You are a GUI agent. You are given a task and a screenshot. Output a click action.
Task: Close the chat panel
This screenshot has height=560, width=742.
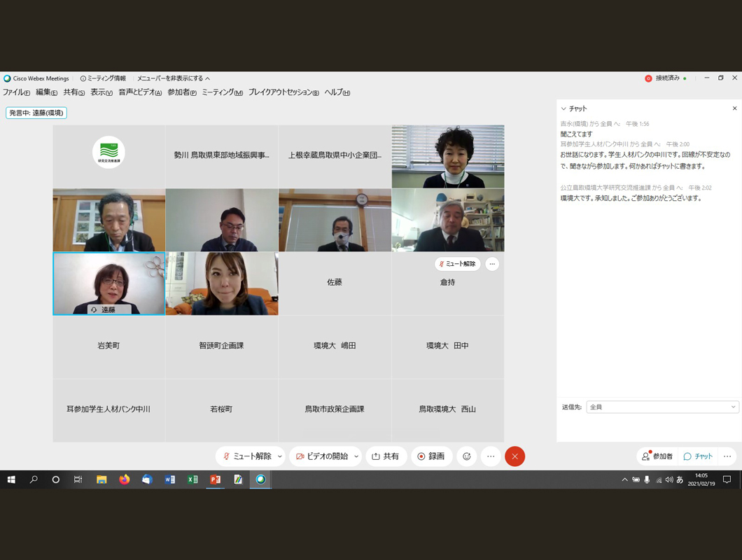tap(734, 108)
